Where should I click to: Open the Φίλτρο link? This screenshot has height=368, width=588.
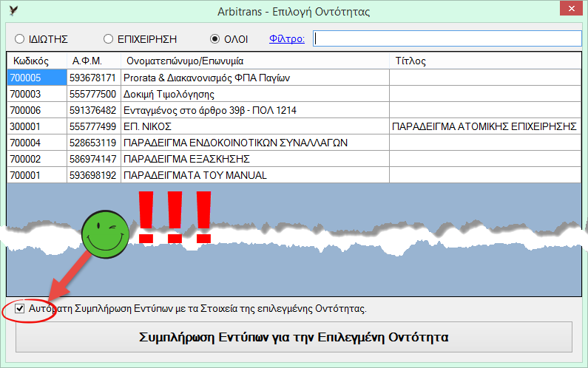pyautogui.click(x=287, y=39)
